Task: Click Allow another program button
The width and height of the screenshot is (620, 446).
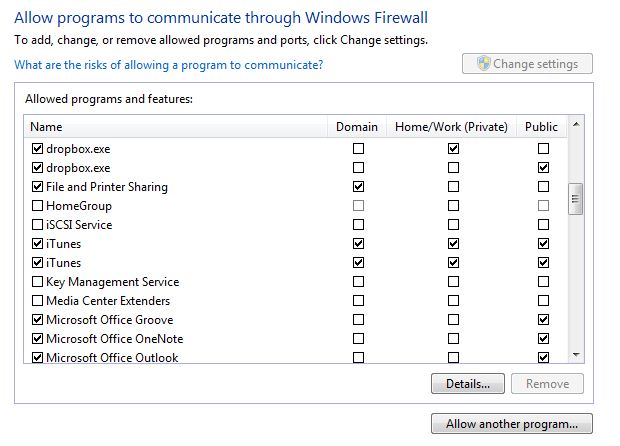Action: tap(512, 424)
